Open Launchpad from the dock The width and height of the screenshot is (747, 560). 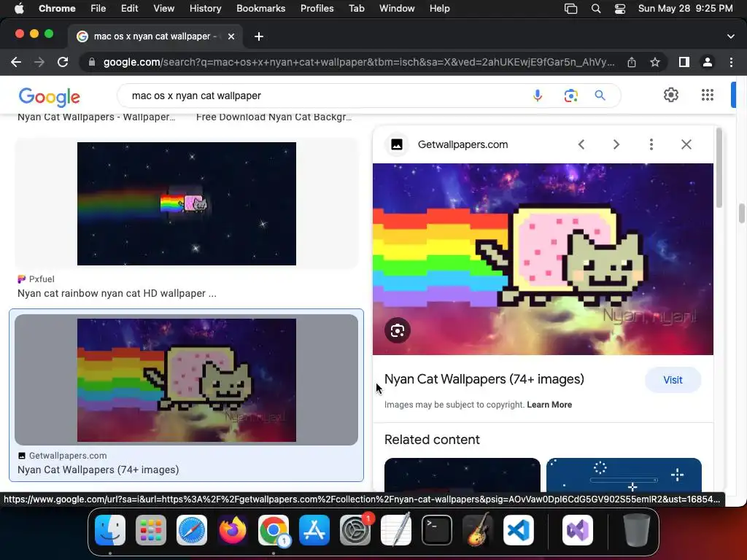[151, 530]
